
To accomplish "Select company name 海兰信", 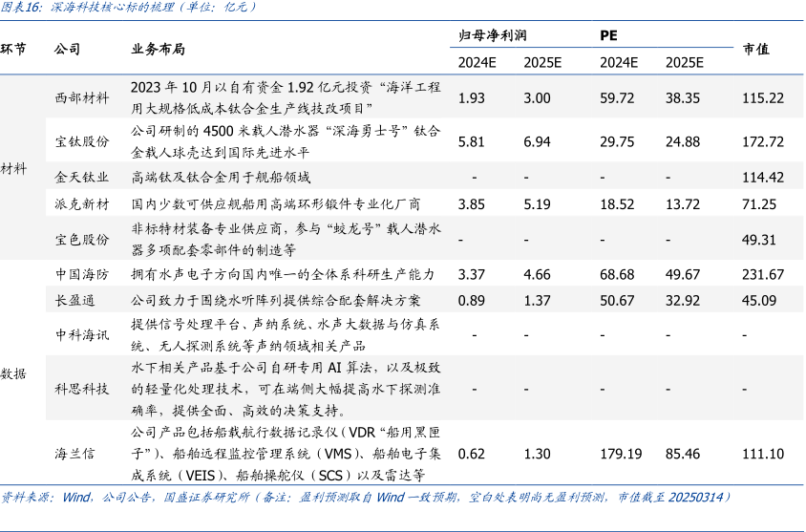I will 75,454.
